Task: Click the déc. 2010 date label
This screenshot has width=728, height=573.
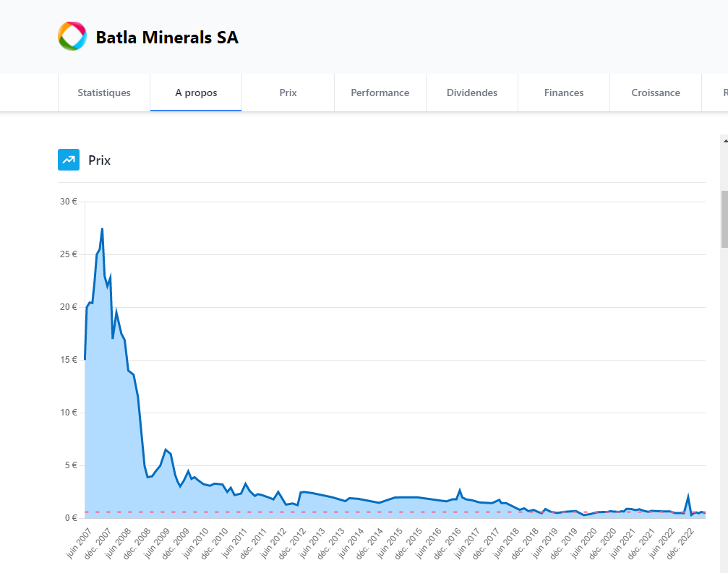Action: [215, 543]
